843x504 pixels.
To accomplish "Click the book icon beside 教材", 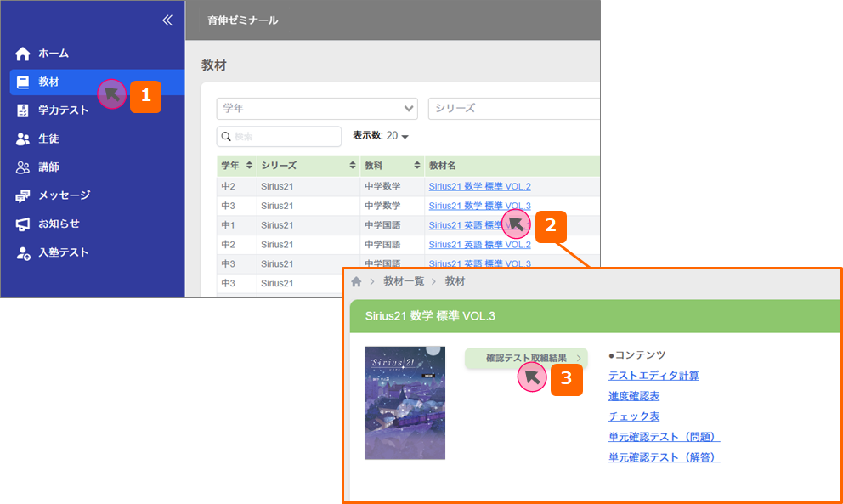I will (23, 82).
